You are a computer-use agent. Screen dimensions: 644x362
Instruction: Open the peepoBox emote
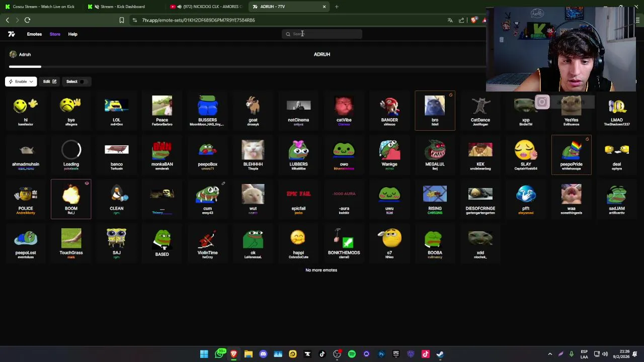click(x=207, y=155)
